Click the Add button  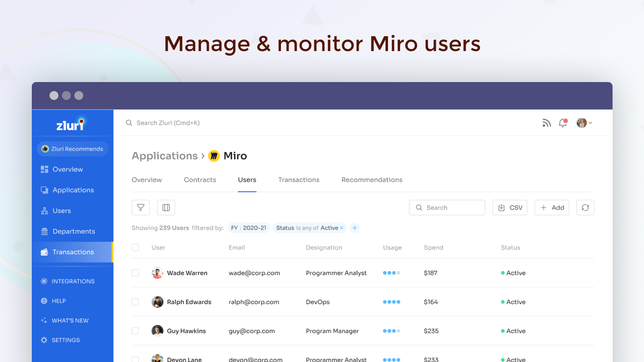(x=551, y=208)
